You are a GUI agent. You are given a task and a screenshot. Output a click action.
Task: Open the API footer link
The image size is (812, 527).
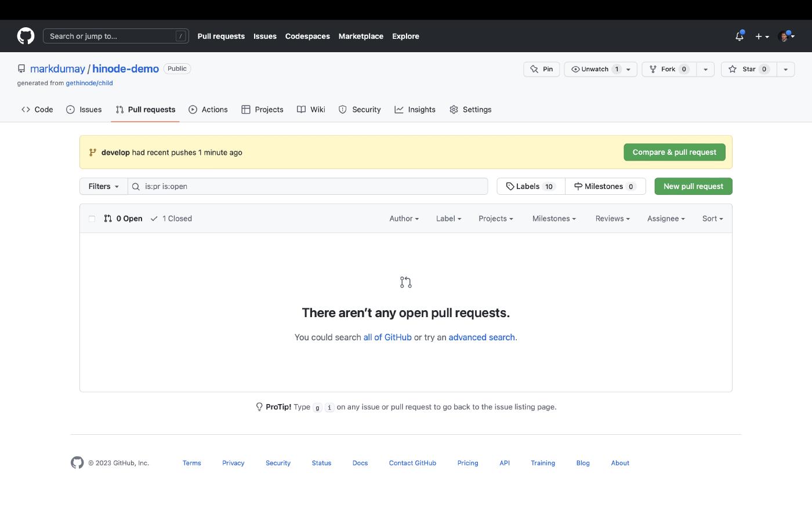point(505,463)
